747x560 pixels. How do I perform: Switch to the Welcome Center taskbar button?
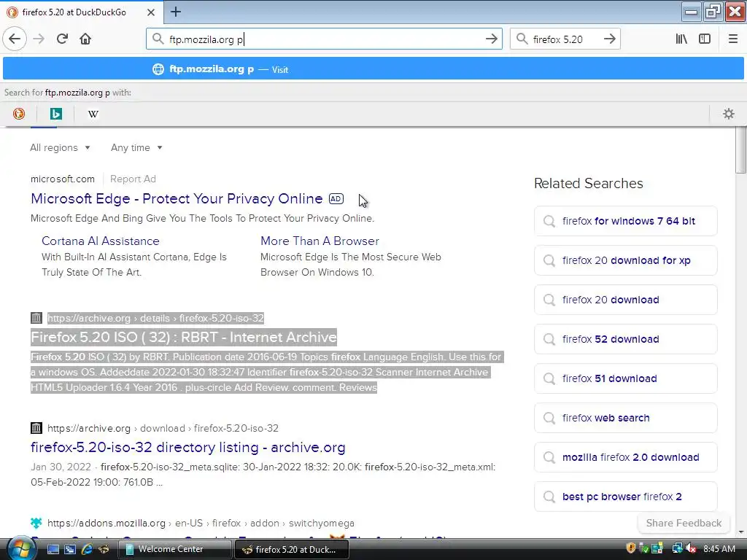coord(174,549)
